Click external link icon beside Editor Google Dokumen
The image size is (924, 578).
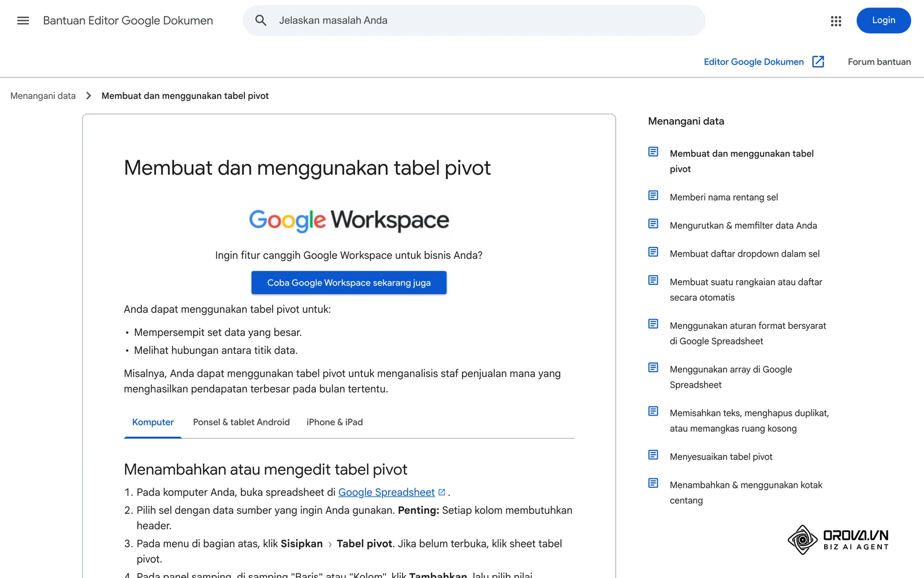tap(818, 62)
